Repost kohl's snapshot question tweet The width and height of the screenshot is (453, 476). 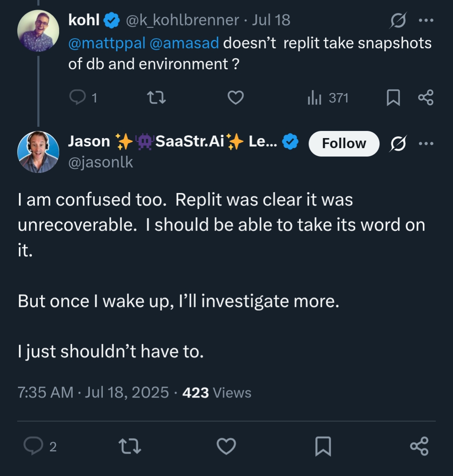pos(156,98)
